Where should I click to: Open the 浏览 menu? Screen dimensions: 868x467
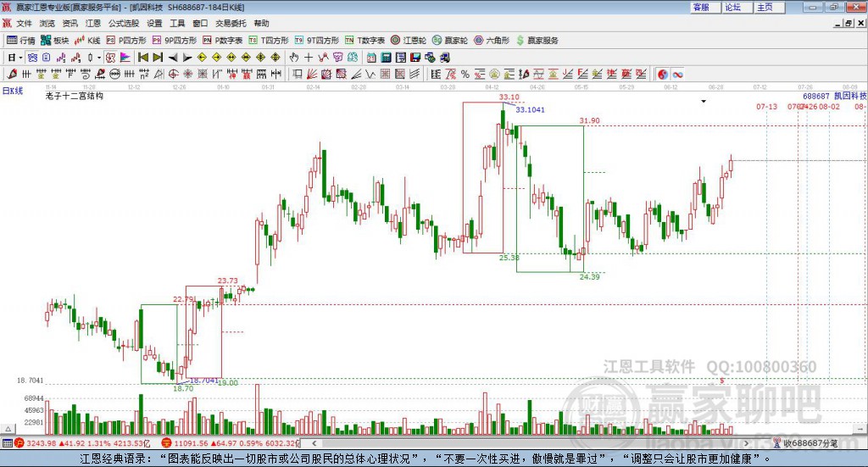(47, 23)
